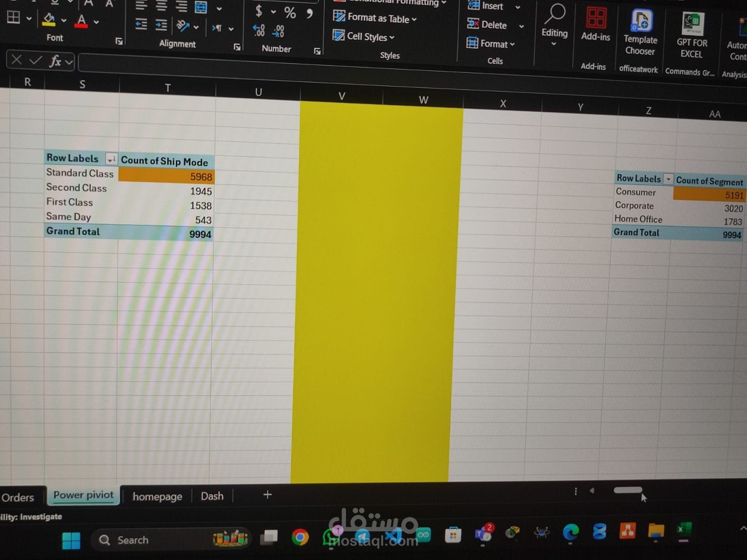Viewport: 747px width, 560px height.
Task: Cancel the formula bar entry
Action: tap(16, 59)
